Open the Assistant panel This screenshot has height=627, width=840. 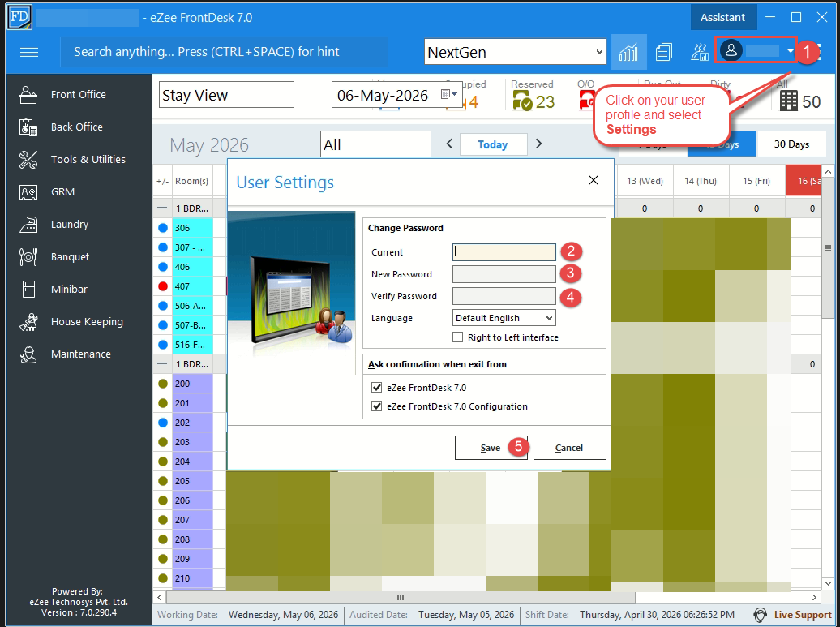click(722, 17)
